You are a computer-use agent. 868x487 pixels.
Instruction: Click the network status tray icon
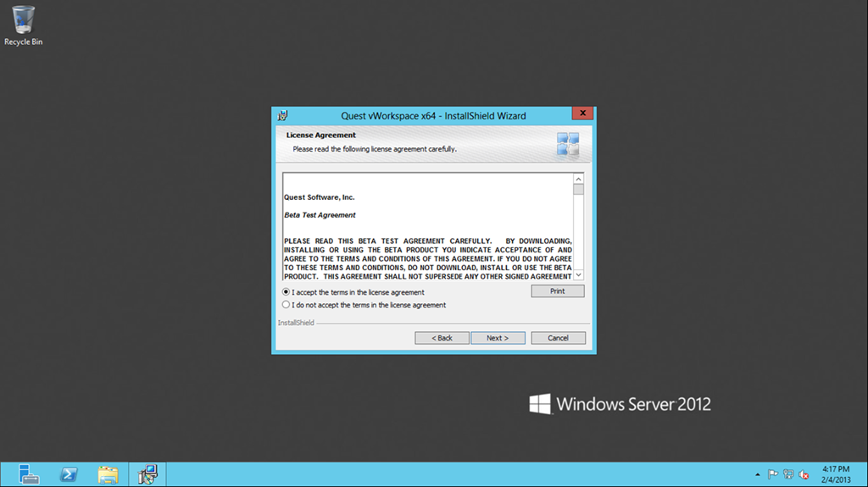click(x=788, y=474)
